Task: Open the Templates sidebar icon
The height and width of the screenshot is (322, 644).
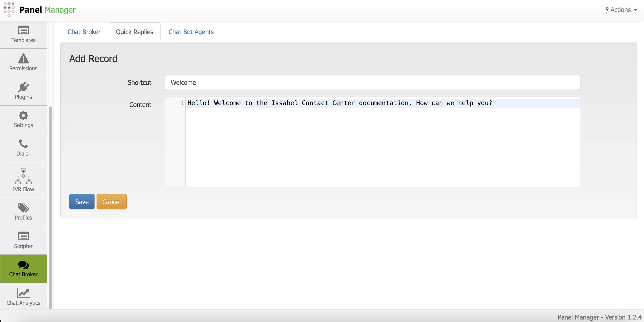Action: [x=23, y=30]
